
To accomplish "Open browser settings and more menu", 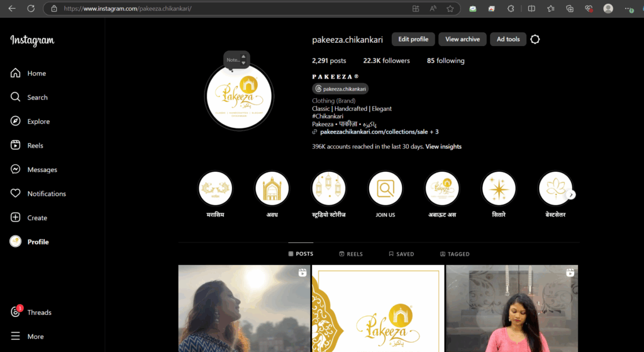I will pos(629,9).
